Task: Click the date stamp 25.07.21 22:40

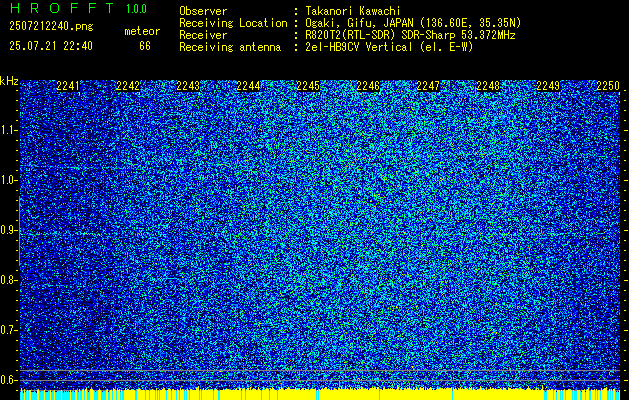Action: (x=51, y=46)
